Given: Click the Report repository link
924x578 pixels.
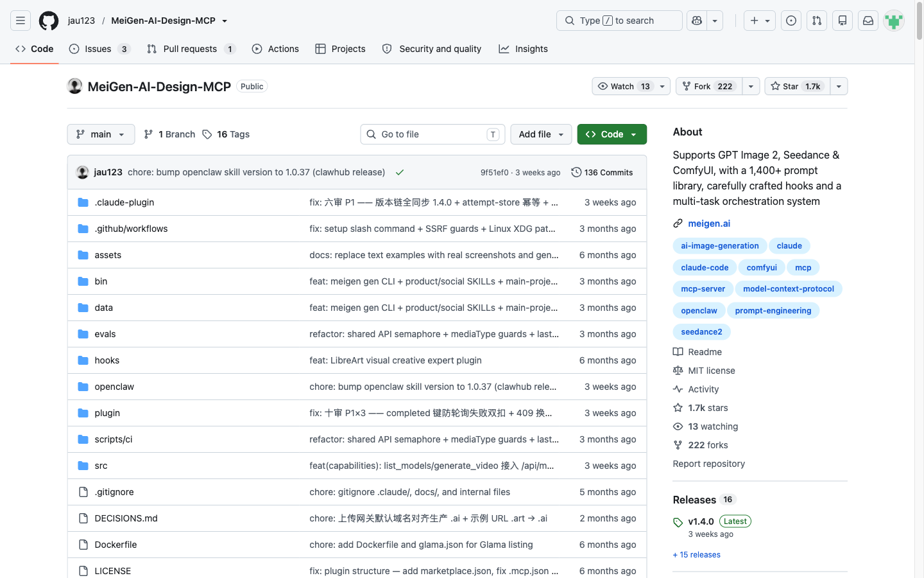Looking at the screenshot, I should (x=708, y=464).
